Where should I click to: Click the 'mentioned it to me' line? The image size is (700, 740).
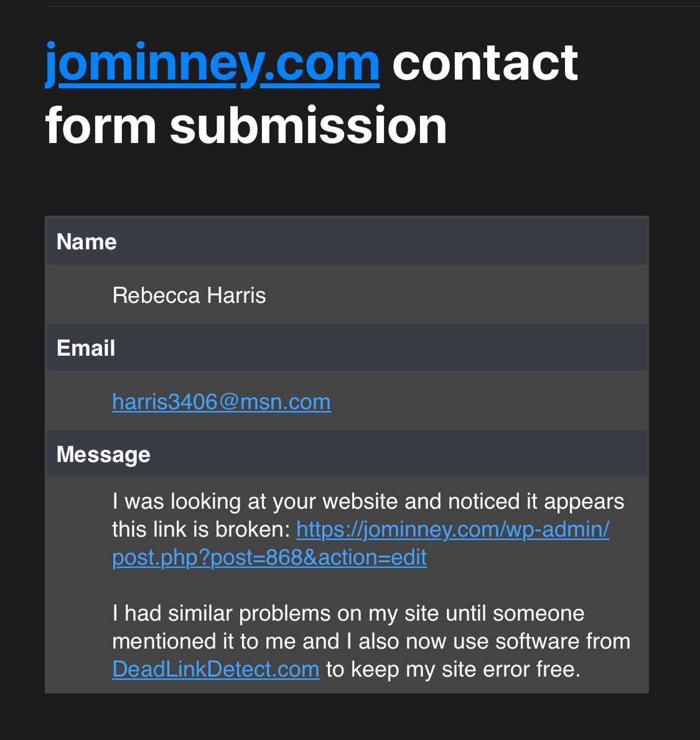pyautogui.click(x=371, y=641)
